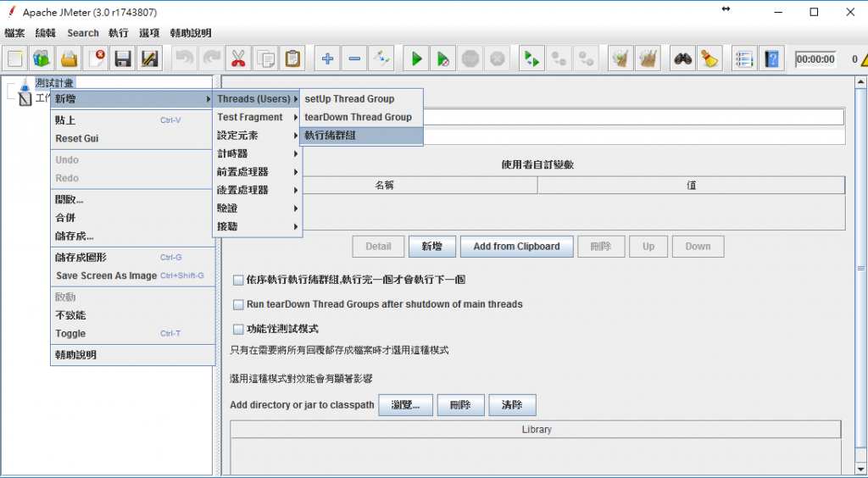
Task: Expand the Threads (Users) submenu
Action: [x=258, y=99]
